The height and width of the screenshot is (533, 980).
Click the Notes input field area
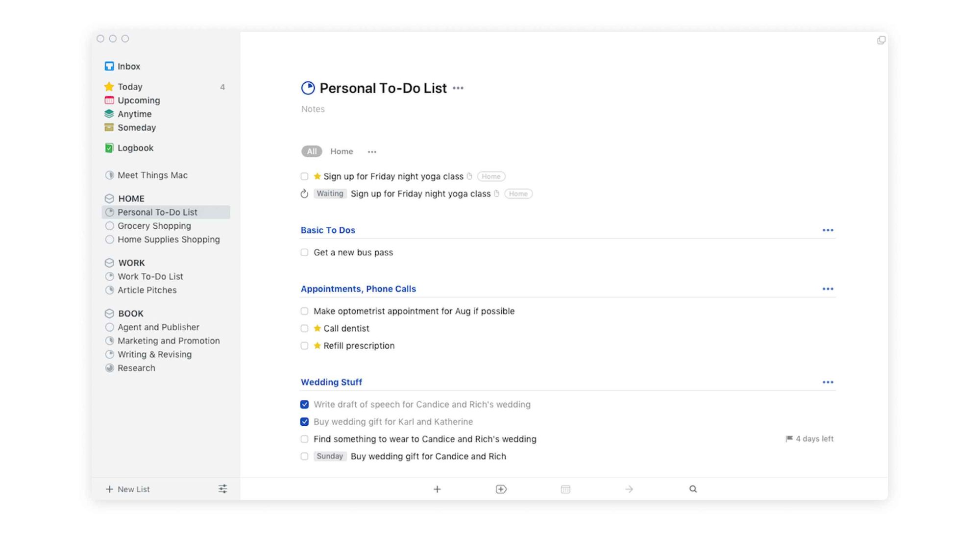[x=313, y=108]
